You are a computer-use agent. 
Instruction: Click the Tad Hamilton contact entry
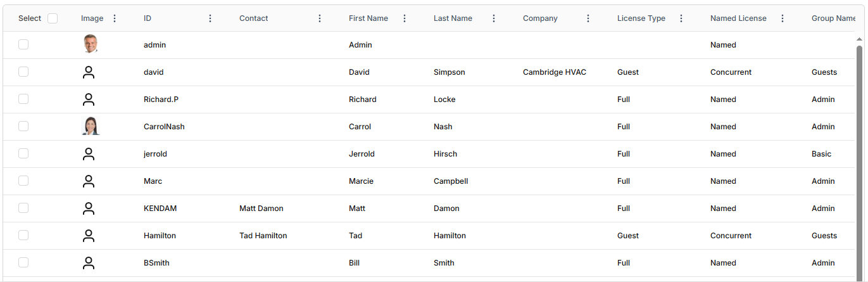[x=263, y=236]
